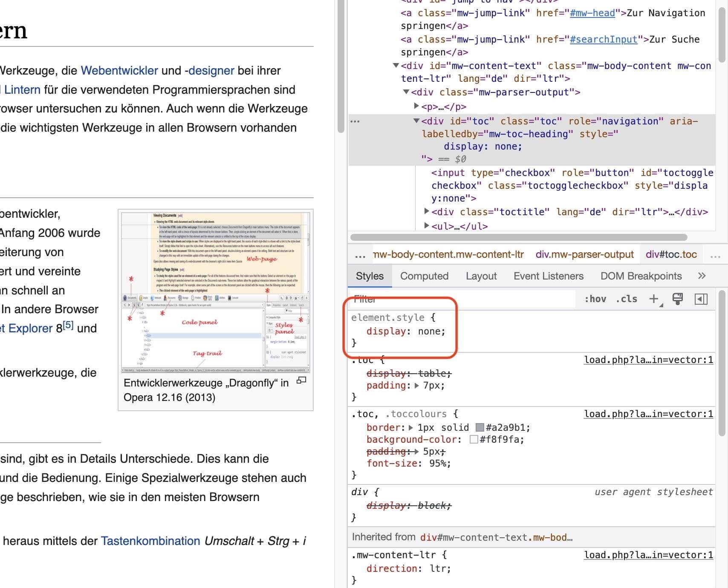
Task: Click the Elements panel horizontal scrollbar
Action: (519, 237)
